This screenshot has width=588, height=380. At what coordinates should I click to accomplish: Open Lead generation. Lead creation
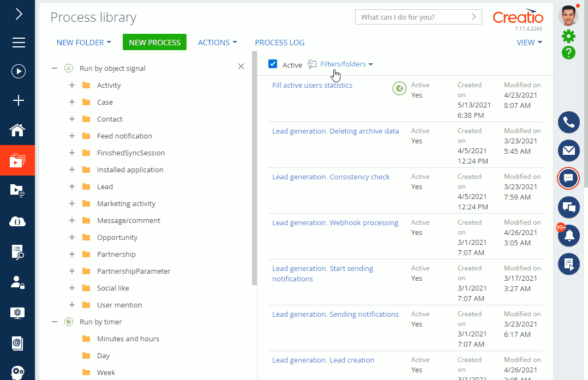[323, 360]
